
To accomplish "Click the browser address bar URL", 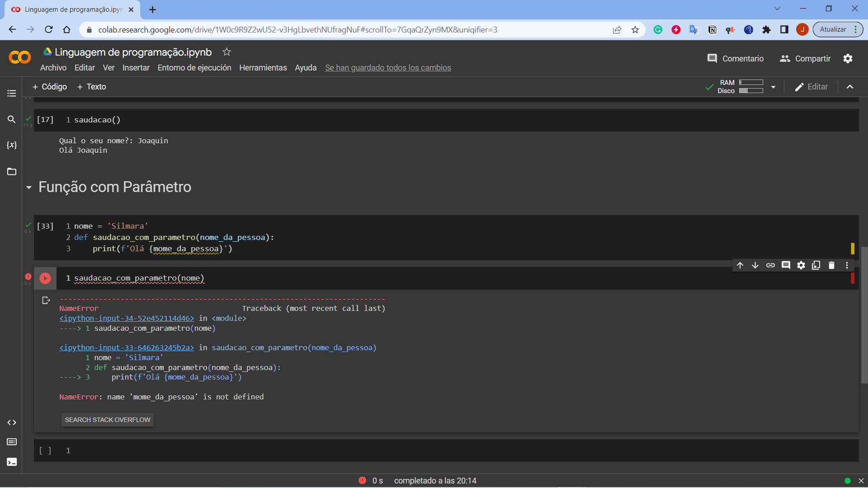I will [x=297, y=30].
